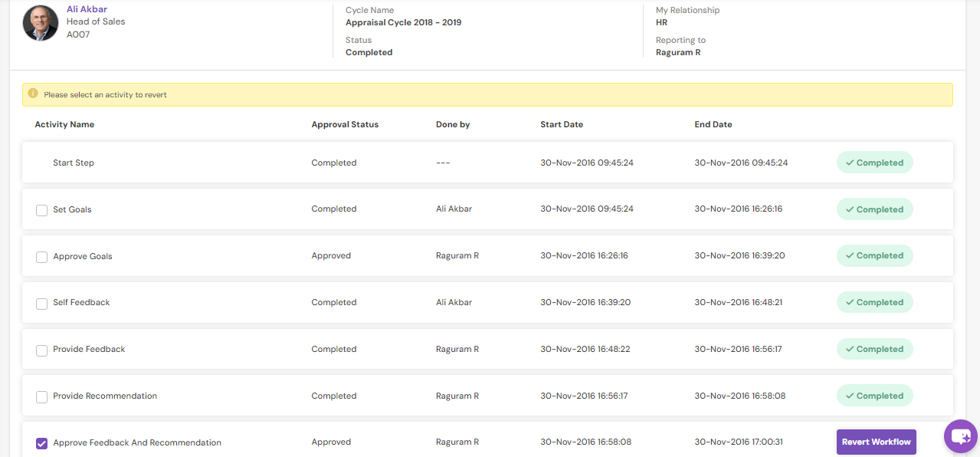Image resolution: width=980 pixels, height=457 pixels.
Task: Click Done by Ali Akbar in Set Goals row
Action: [x=454, y=209]
